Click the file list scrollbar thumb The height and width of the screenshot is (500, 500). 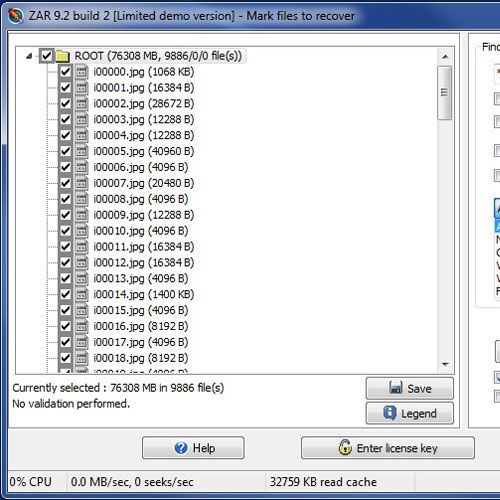click(x=445, y=93)
